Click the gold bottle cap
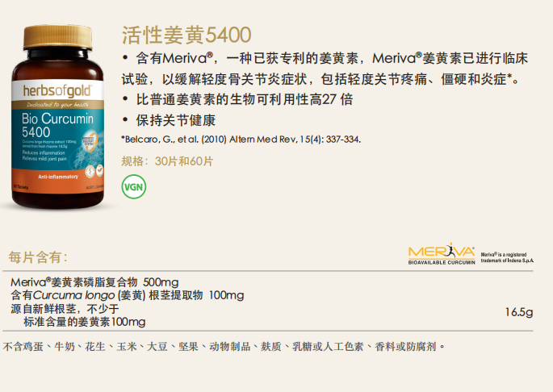This screenshot has width=553, height=392. [58, 37]
